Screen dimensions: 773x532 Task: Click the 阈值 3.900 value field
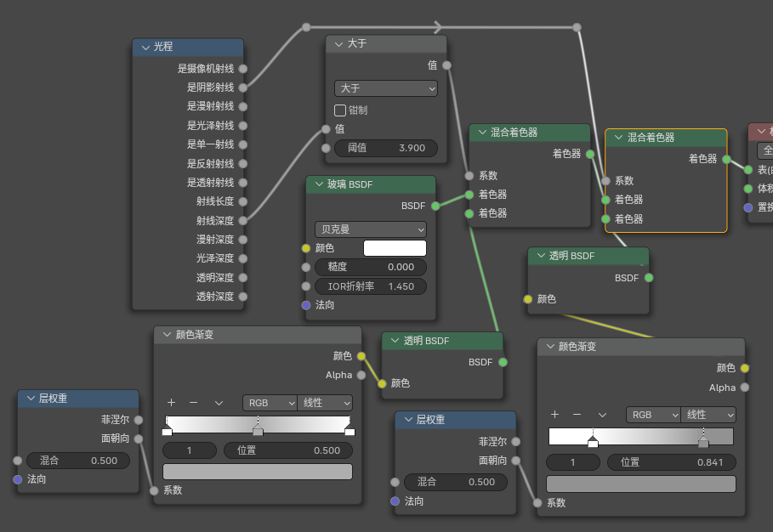pos(386,148)
